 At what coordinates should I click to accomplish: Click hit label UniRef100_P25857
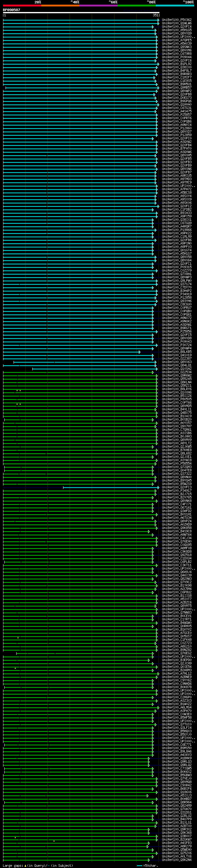point(177,115)
